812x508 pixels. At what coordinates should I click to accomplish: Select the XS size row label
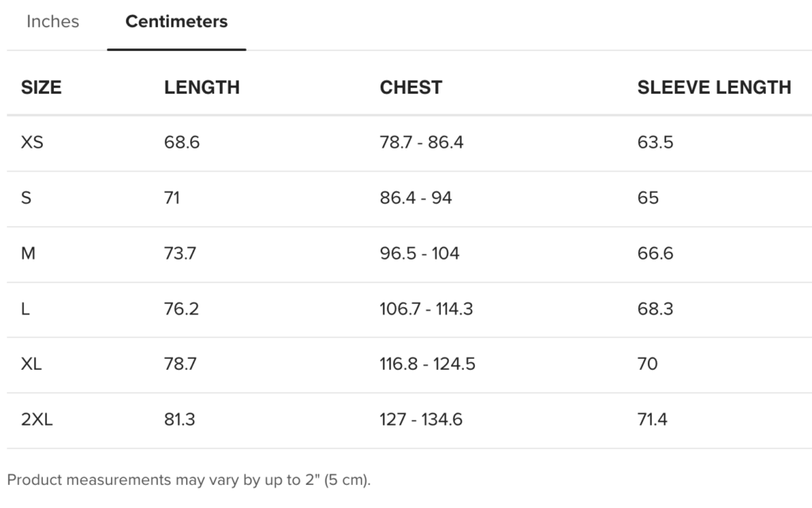[x=32, y=143]
